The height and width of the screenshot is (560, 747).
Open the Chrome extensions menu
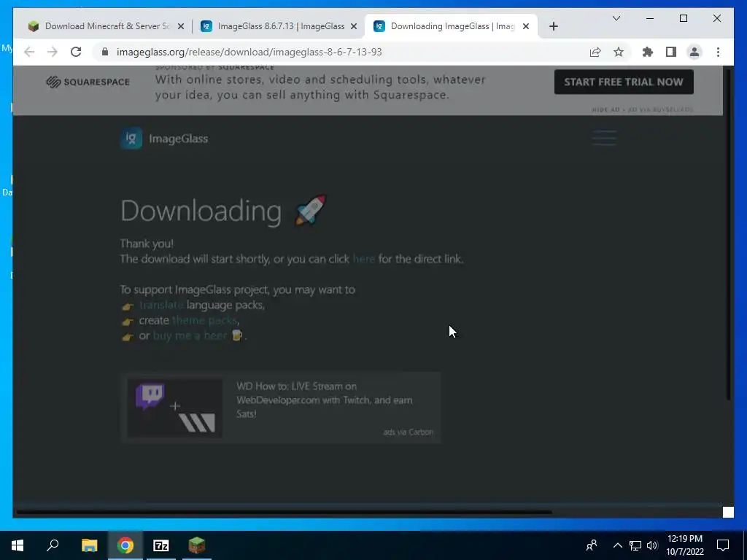pos(648,52)
